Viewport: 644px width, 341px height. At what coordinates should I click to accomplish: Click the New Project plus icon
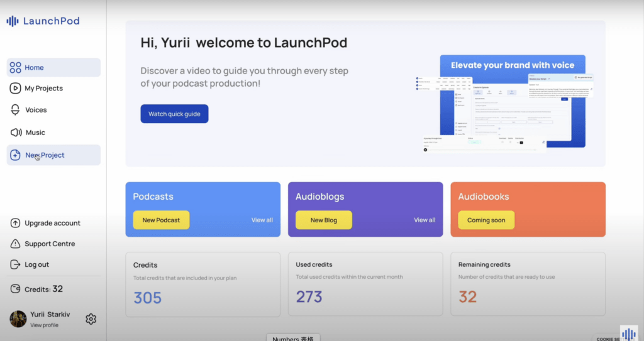click(15, 155)
